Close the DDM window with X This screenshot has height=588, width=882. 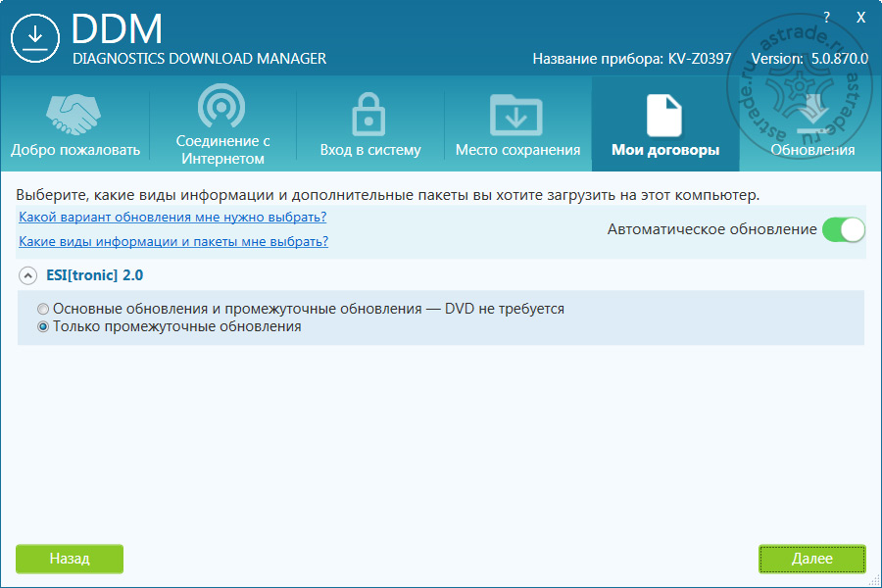tap(860, 18)
